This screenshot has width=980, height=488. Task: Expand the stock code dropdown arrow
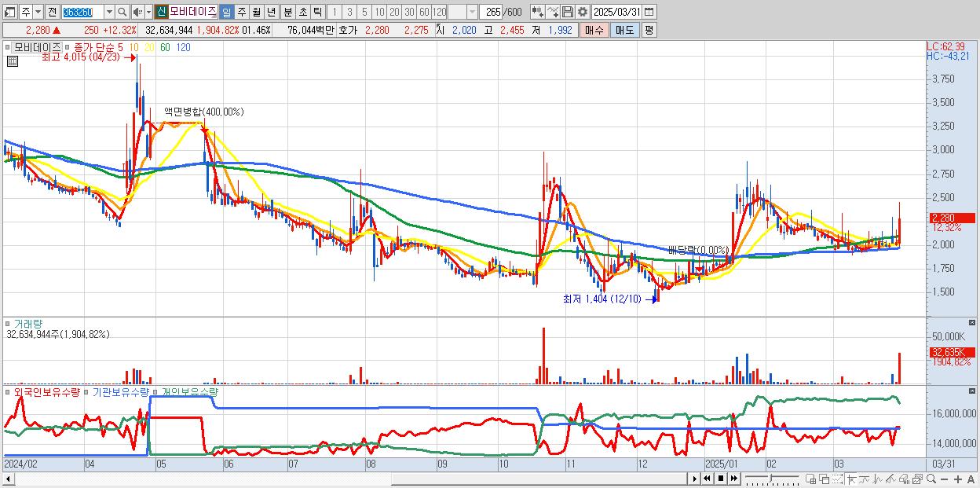click(109, 12)
